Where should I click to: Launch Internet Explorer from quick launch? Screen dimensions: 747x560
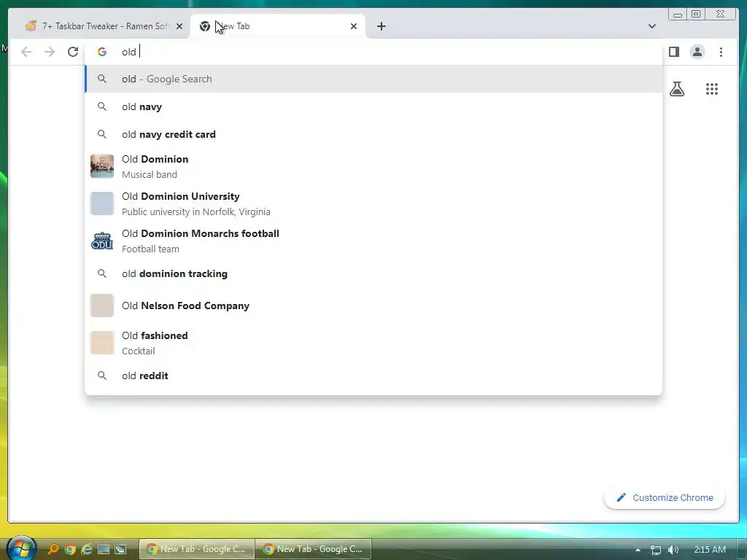(x=87, y=550)
